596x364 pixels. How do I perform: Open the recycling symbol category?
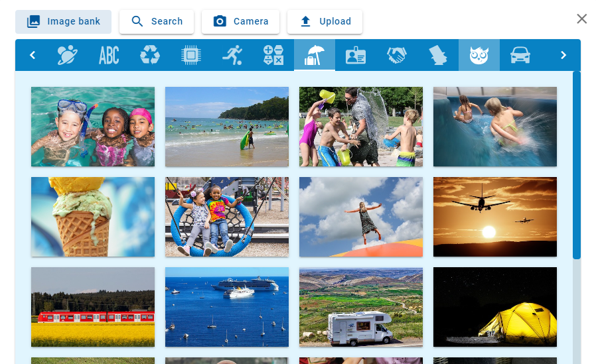[x=150, y=55]
